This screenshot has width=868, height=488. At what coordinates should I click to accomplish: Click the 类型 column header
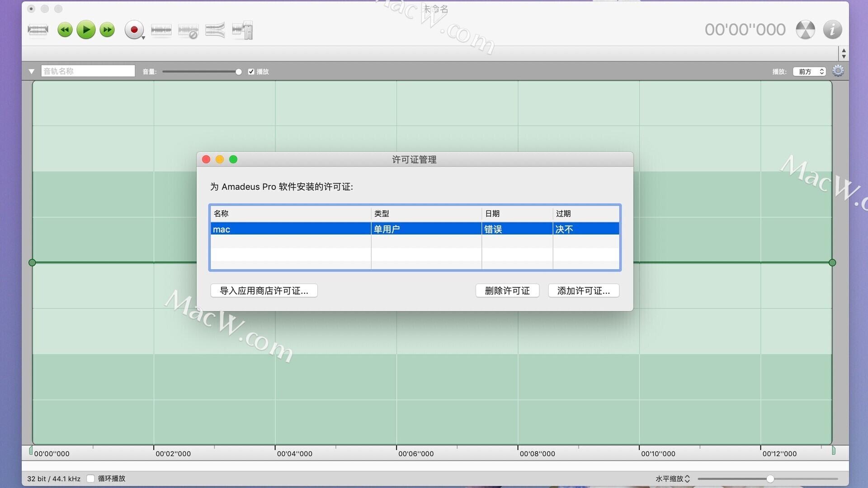426,213
